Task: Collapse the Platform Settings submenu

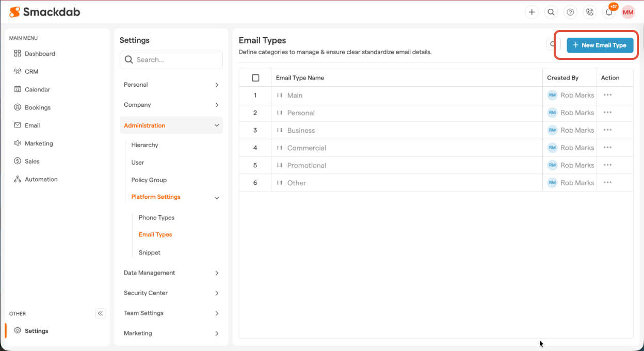Action: pos(217,198)
